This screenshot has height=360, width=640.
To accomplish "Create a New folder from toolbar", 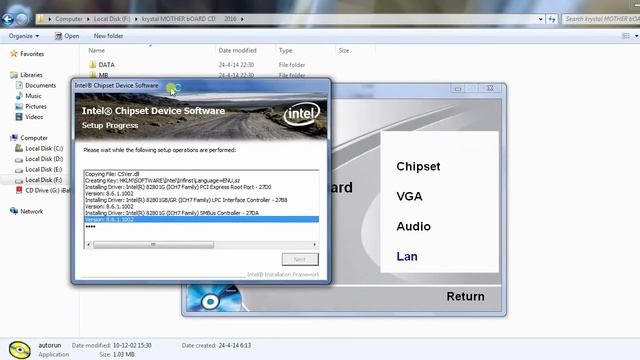I will pyautogui.click(x=108, y=36).
